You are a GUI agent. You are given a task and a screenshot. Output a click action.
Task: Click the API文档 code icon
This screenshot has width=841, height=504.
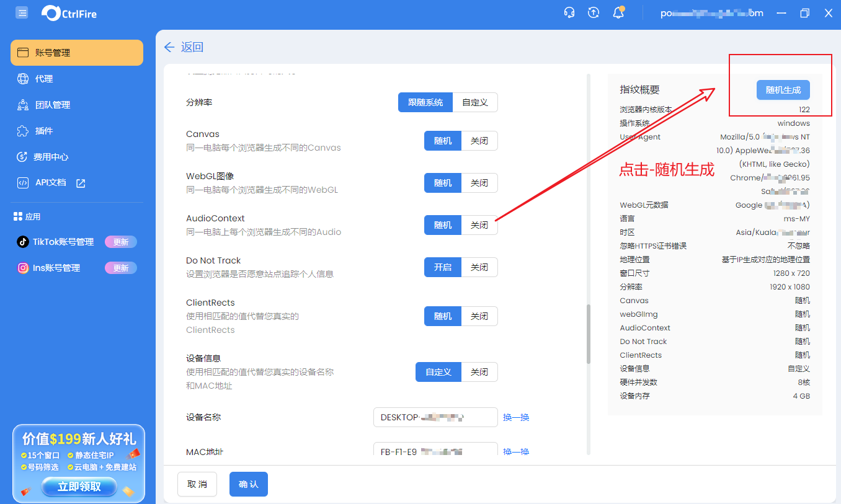(x=23, y=183)
